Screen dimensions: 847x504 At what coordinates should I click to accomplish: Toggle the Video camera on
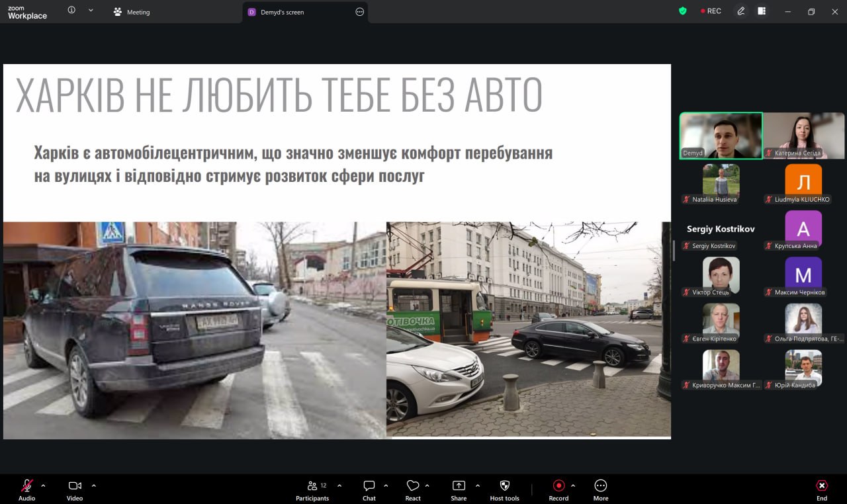coord(75,489)
